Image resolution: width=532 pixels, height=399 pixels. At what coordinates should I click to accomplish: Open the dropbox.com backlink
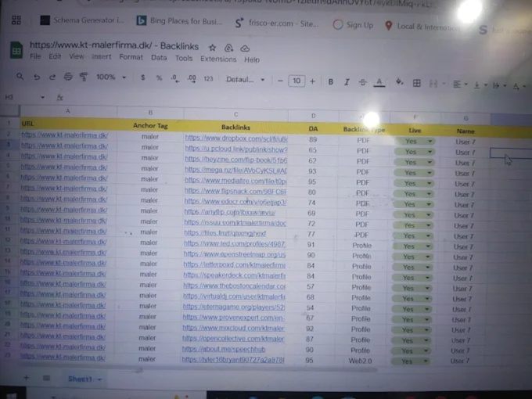click(235, 138)
